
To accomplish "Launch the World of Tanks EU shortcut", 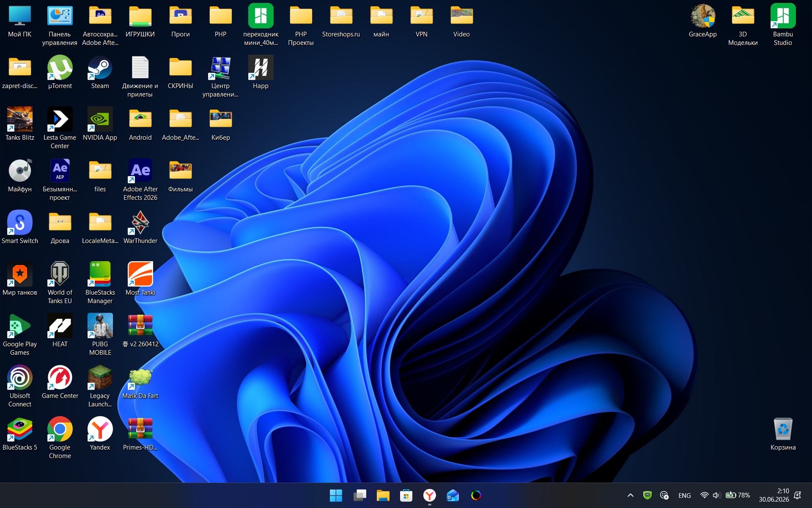I will point(60,284).
